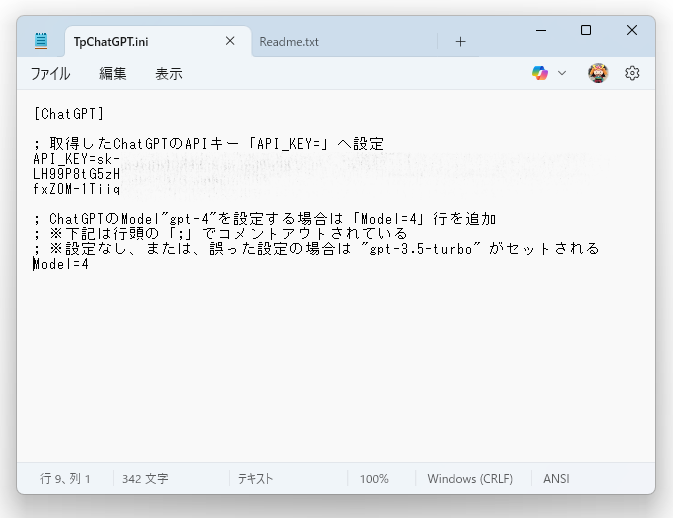The width and height of the screenshot is (673, 518).
Task: Click the Windows (CRLF) line ending indicator
Action: (x=470, y=479)
